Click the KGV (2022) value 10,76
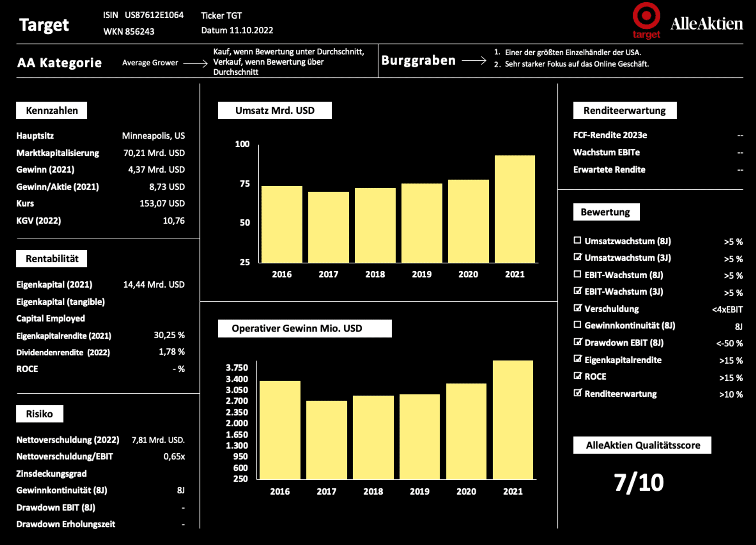 [174, 221]
